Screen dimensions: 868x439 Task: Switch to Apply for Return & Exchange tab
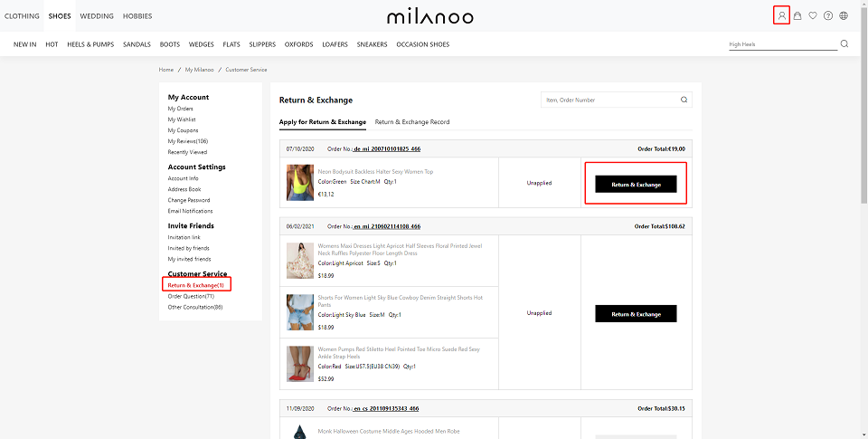(x=323, y=122)
